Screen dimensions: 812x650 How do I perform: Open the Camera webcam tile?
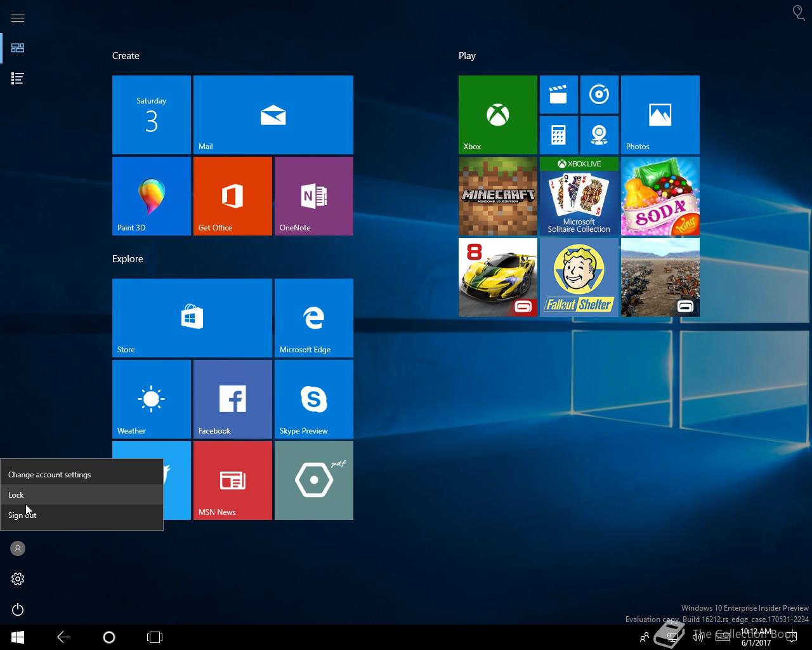pos(599,135)
